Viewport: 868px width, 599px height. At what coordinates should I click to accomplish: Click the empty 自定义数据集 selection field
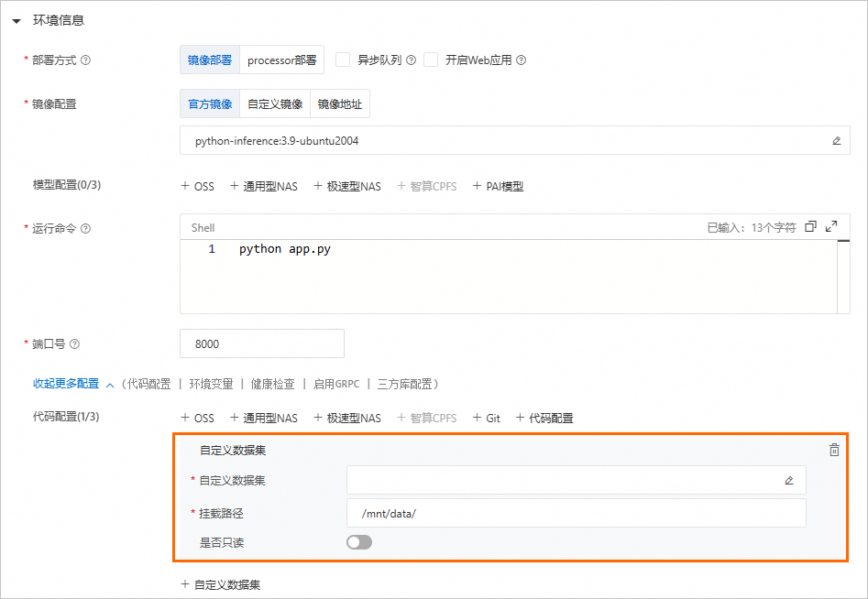(577, 480)
